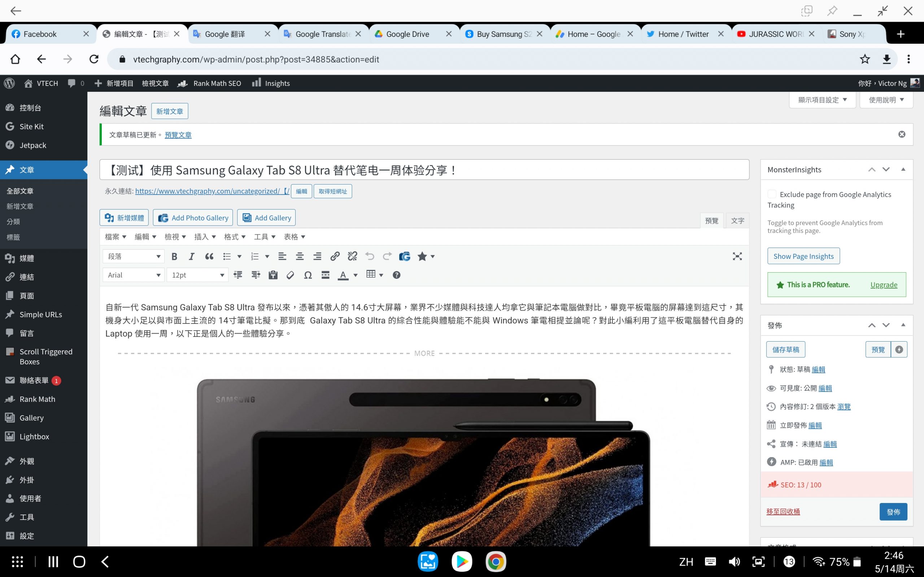Check Exclude page from Google Analytics

pos(771,194)
